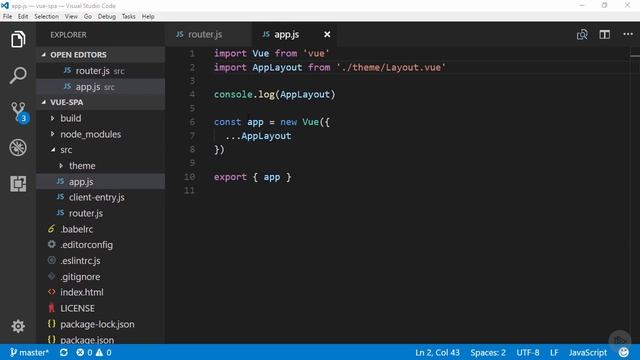Open the Explorer view in activity bar
This screenshot has width=640, height=360.
(18, 40)
